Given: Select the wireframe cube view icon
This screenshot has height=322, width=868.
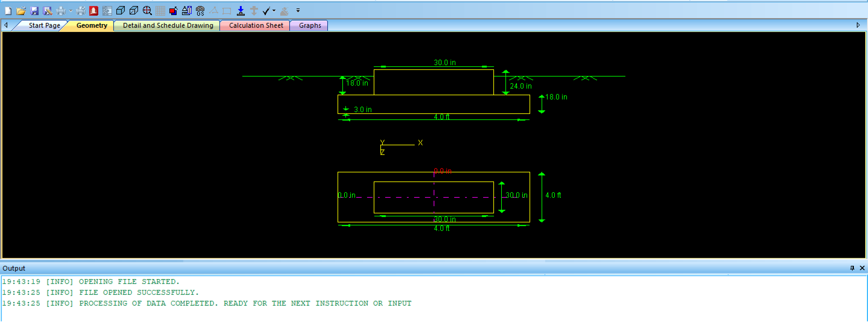Looking at the screenshot, I should pos(134,11).
